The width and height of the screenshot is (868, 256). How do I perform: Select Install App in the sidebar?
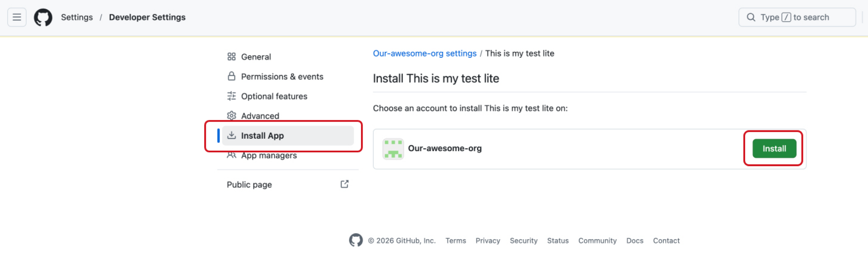click(x=288, y=136)
